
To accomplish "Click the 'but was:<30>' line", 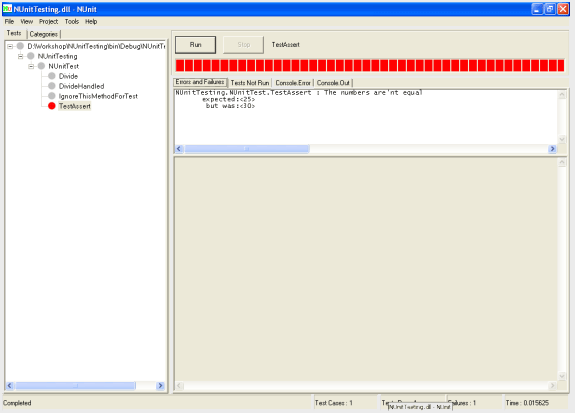I will tap(230, 106).
